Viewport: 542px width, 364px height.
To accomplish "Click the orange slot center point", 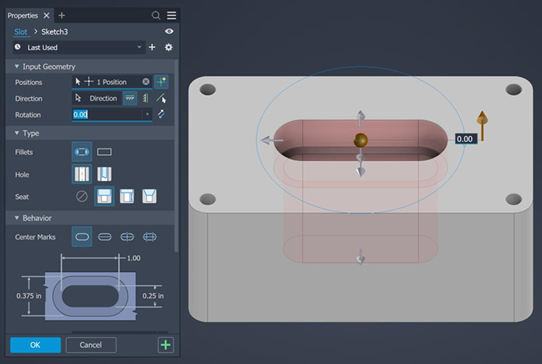I will tap(361, 140).
